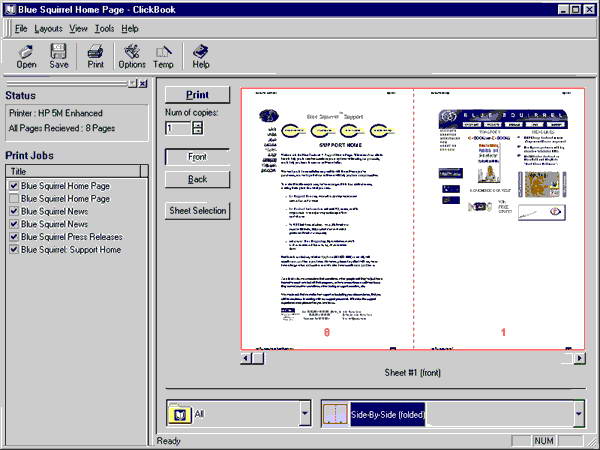The height and width of the screenshot is (450, 600).
Task: Click the Side-By-Side layout thumbnail icon
Action: (x=336, y=414)
